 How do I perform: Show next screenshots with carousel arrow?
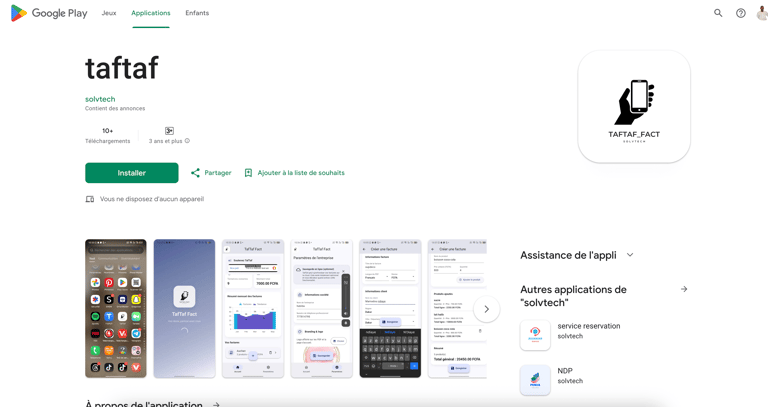[x=486, y=309]
